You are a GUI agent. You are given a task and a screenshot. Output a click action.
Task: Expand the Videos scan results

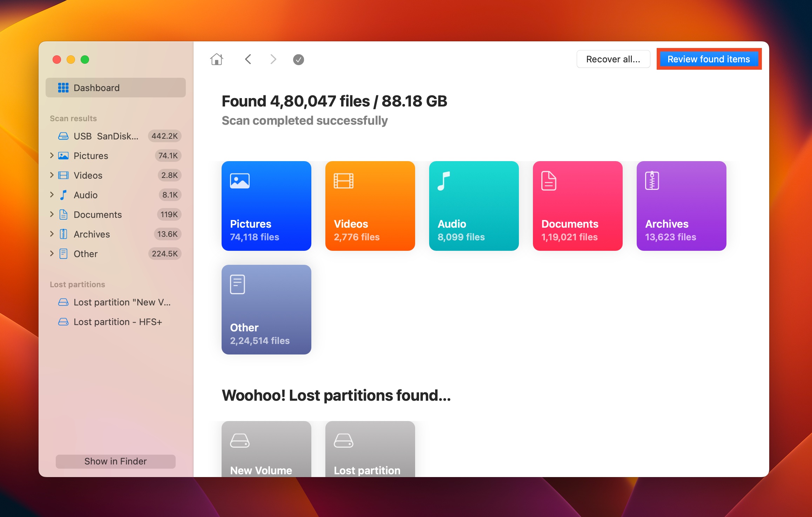[52, 175]
